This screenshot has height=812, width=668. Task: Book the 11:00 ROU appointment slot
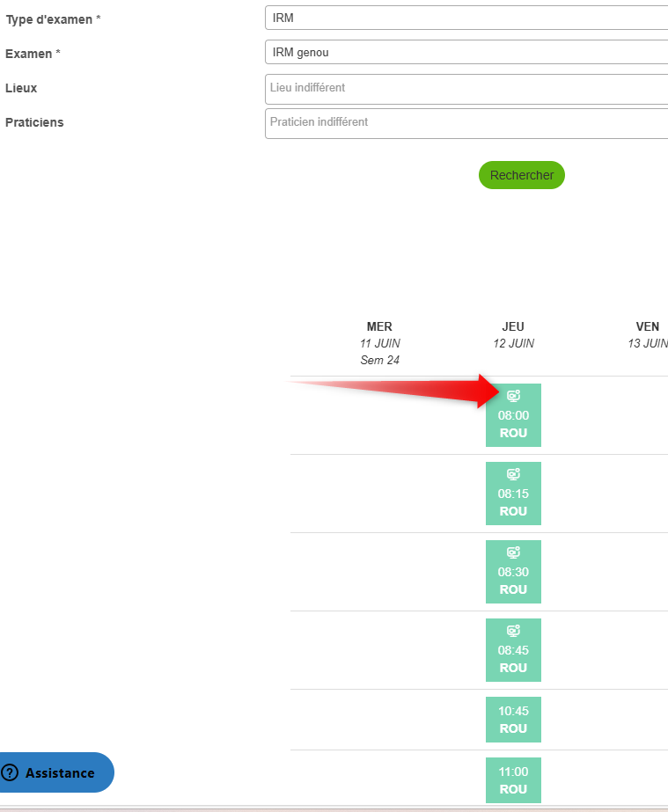(x=513, y=780)
